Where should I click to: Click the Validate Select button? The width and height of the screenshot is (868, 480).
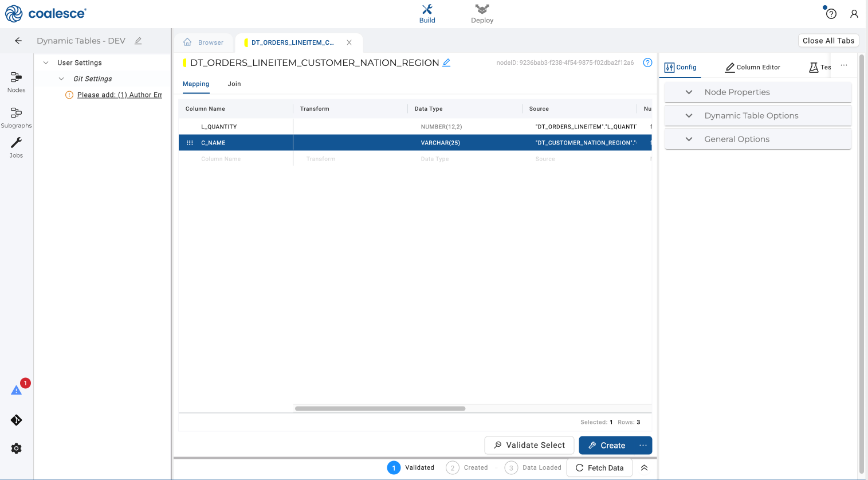click(529, 445)
